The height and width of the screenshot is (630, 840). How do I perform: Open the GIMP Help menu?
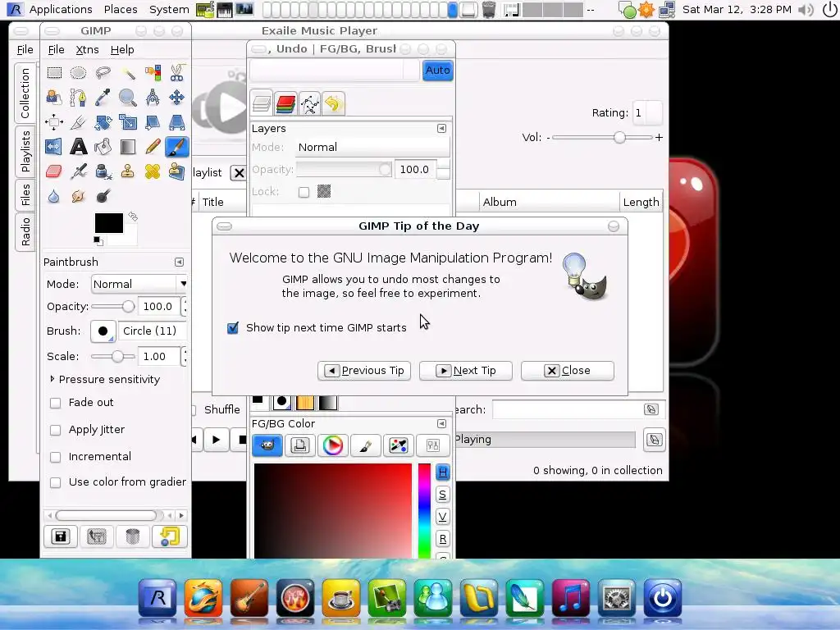point(122,50)
